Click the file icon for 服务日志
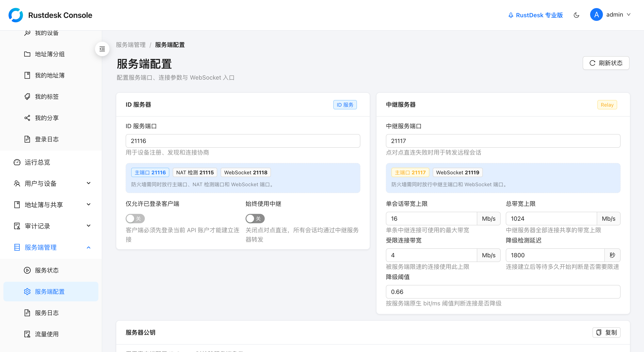This screenshot has width=644, height=352. 27,313
